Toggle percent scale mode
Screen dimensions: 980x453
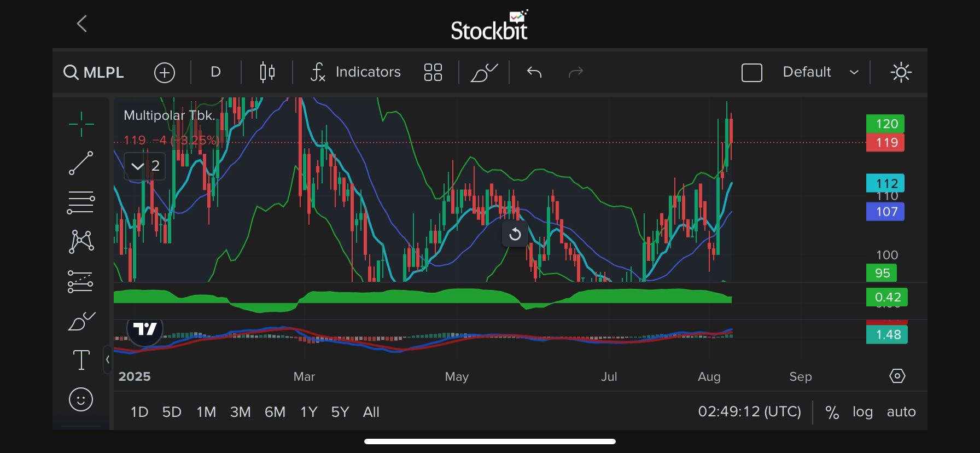[832, 413]
